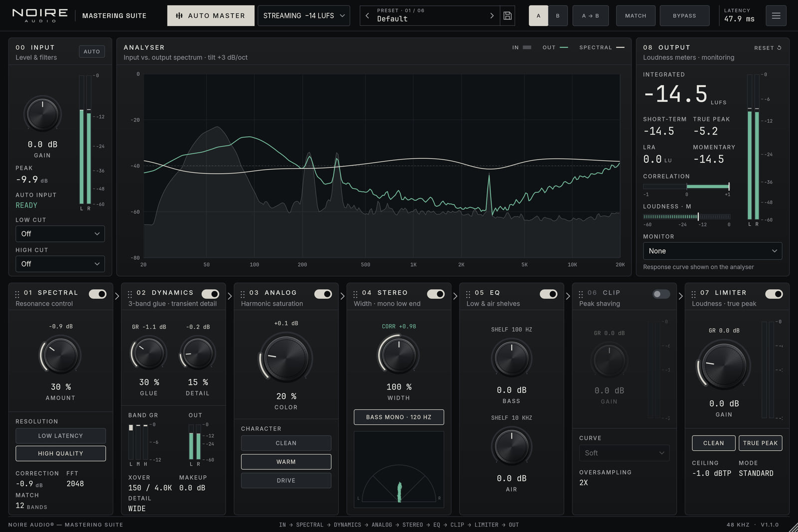Click the stereo vectorscope display
The image size is (798, 532).
(399, 469)
